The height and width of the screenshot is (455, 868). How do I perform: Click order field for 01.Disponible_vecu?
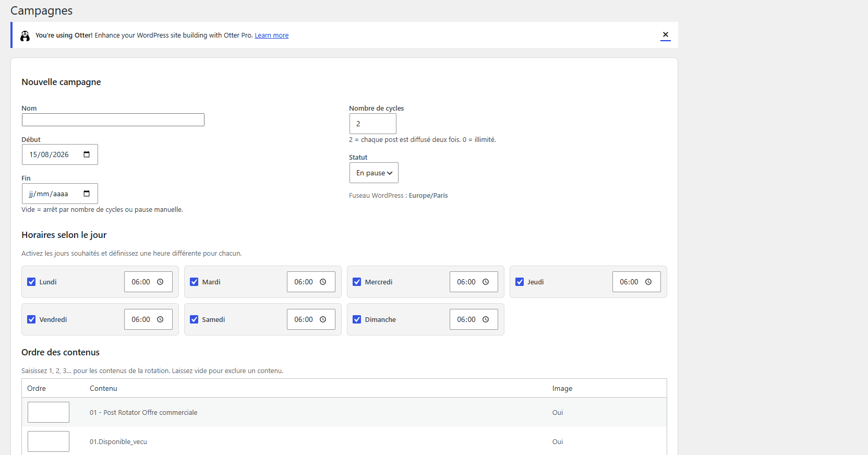click(x=49, y=441)
